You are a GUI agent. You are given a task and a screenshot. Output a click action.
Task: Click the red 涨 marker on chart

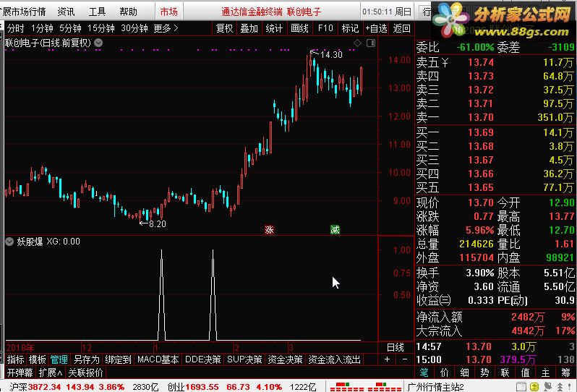click(x=269, y=230)
